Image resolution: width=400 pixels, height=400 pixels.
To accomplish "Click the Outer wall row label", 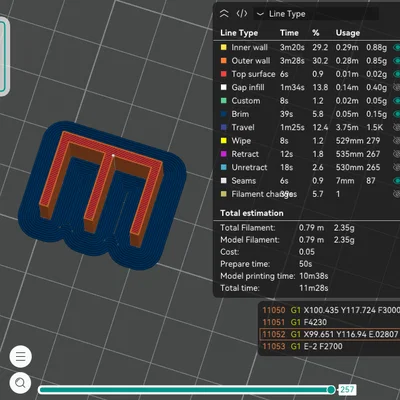I will 251,61.
